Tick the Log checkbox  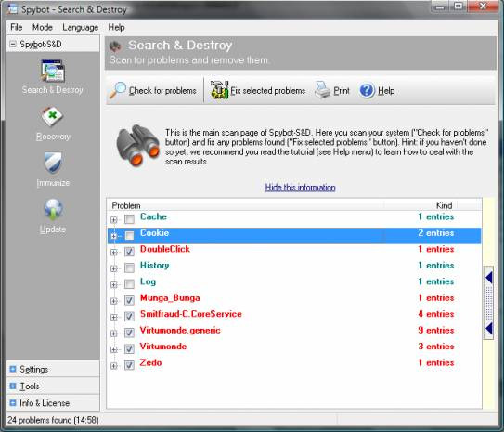(x=130, y=284)
